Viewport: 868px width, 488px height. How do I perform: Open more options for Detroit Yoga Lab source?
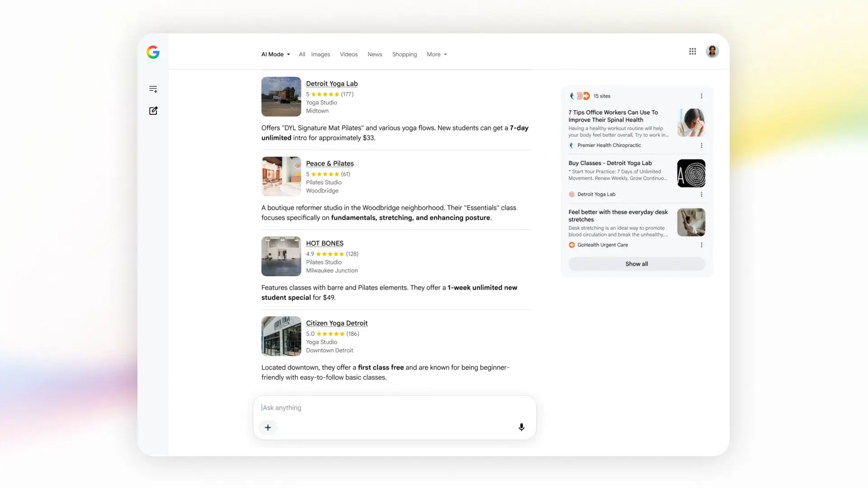click(702, 194)
